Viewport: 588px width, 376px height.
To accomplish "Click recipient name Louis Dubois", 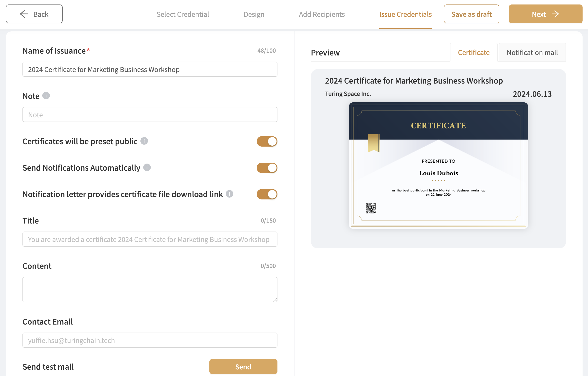I will click(x=438, y=173).
